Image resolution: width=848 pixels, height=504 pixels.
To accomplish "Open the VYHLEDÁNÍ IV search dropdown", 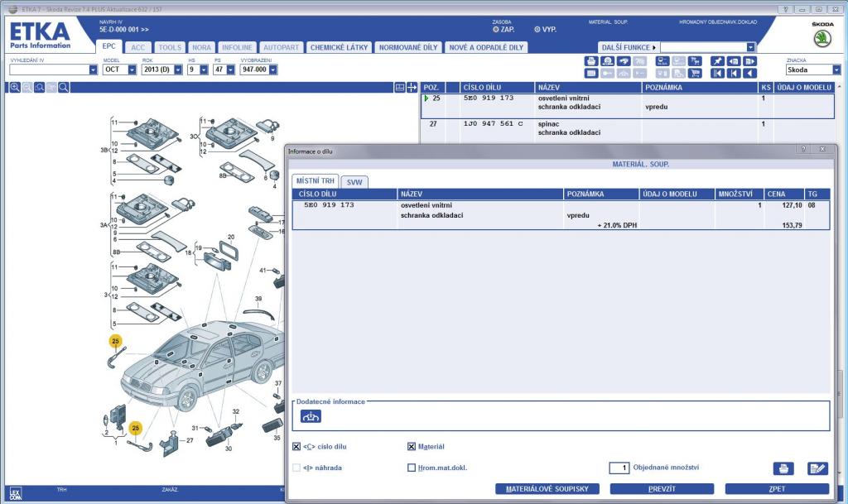I will pyautogui.click(x=93, y=70).
